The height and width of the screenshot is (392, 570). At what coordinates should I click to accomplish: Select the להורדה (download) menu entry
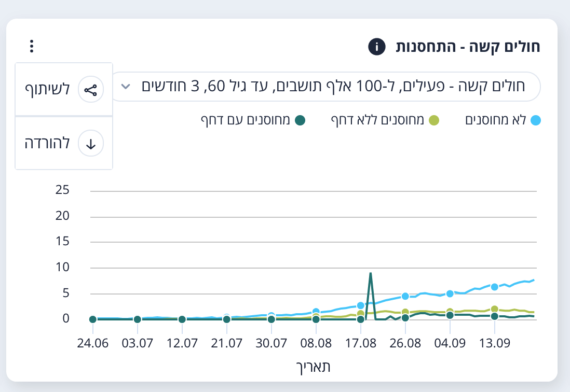(x=47, y=143)
